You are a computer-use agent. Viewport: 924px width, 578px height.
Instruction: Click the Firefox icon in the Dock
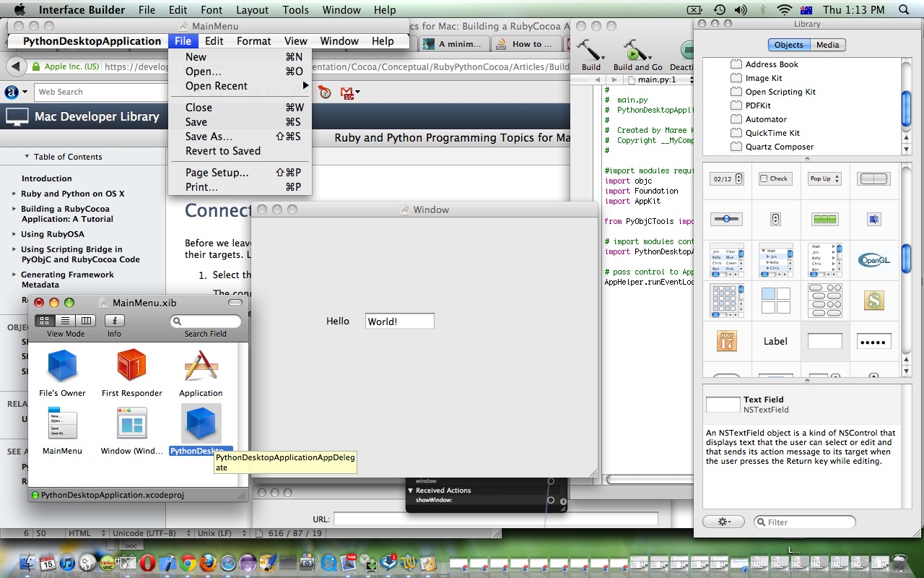[208, 563]
